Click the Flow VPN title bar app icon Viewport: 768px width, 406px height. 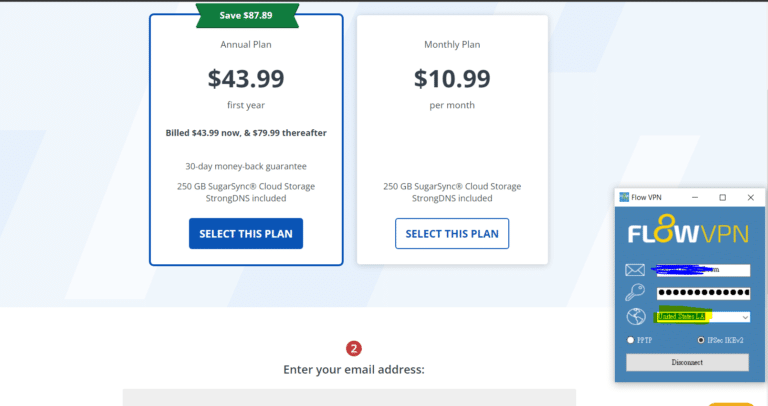click(625, 197)
